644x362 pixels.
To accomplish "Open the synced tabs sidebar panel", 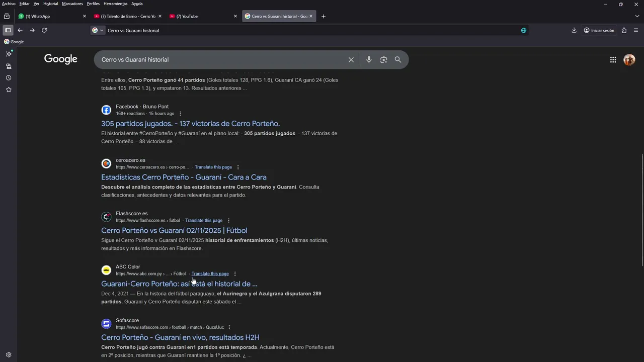I will click(9, 66).
